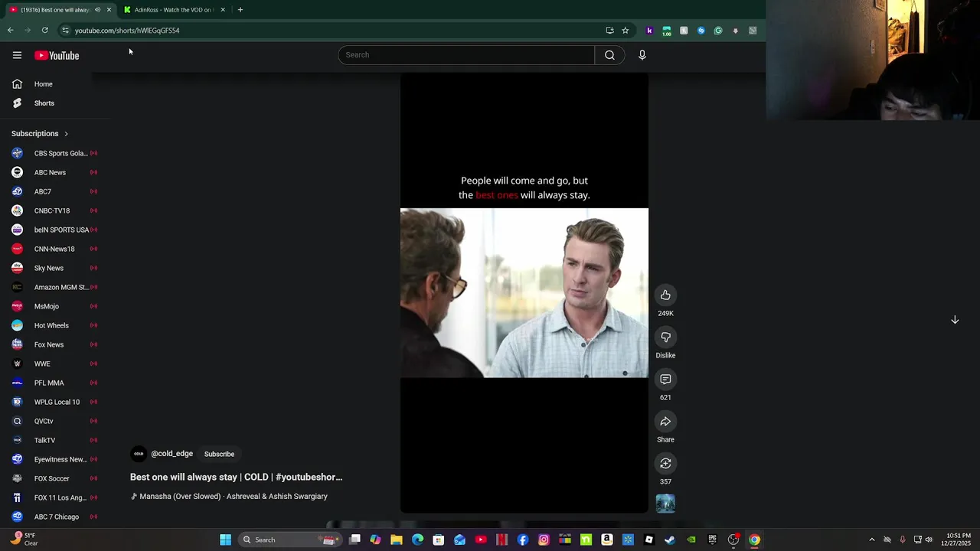Screen dimensions: 980x551
Task: Click Fox News channel avatar
Action: pyautogui.click(x=17, y=344)
